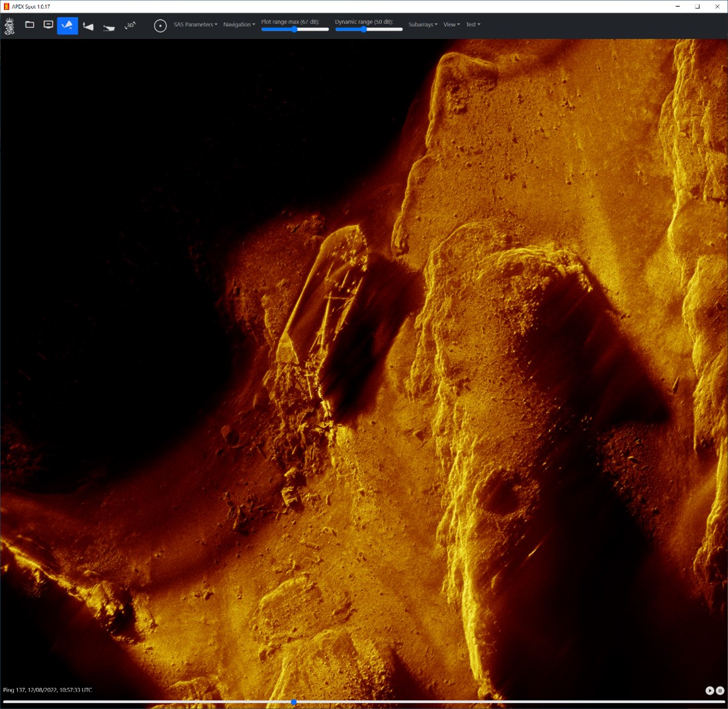Click the ping timeline slider handle
Viewport: 728px width, 709px height.
[293, 702]
